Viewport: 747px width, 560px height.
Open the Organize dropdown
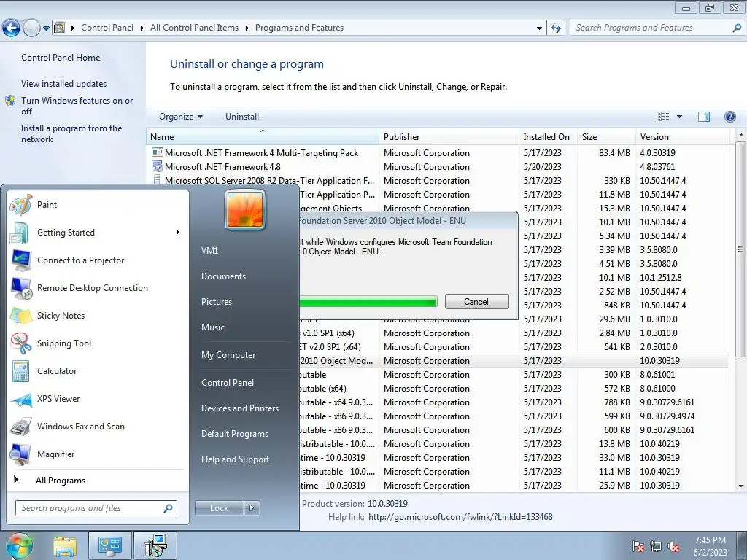coord(181,117)
